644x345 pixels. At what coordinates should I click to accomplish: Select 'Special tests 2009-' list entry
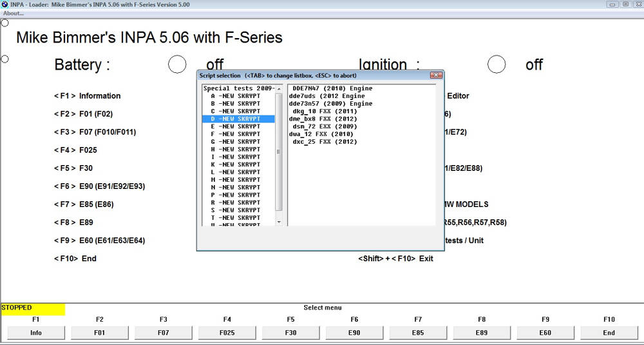pyautogui.click(x=238, y=88)
